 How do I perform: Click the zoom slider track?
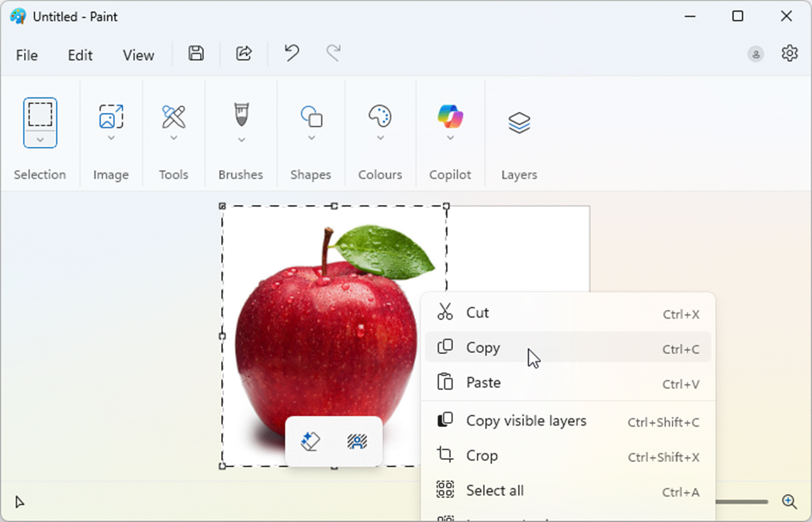(742, 502)
